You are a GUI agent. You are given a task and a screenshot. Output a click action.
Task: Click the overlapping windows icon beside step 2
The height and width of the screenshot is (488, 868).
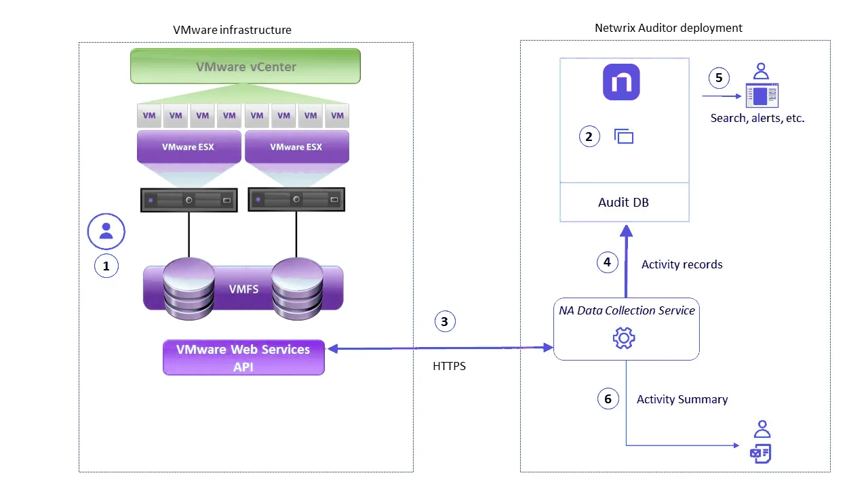[624, 136]
